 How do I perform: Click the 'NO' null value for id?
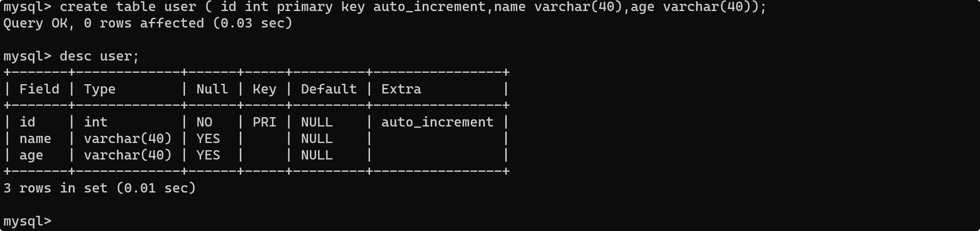[x=204, y=122]
